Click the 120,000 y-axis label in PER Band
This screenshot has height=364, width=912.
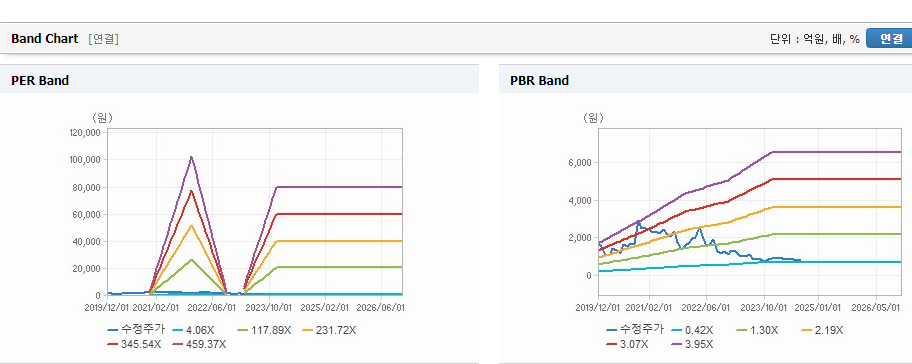click(86, 133)
